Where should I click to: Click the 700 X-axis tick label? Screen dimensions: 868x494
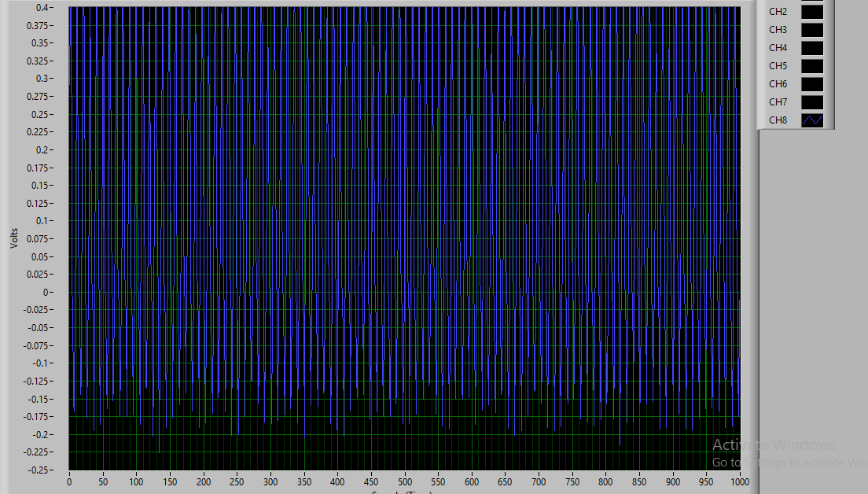pos(539,482)
